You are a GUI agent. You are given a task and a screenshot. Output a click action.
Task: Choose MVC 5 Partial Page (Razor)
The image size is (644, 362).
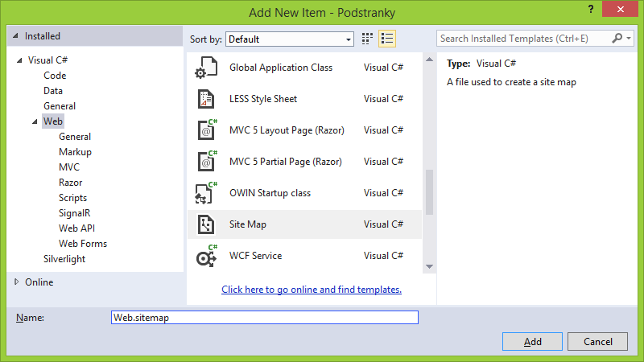click(304, 162)
